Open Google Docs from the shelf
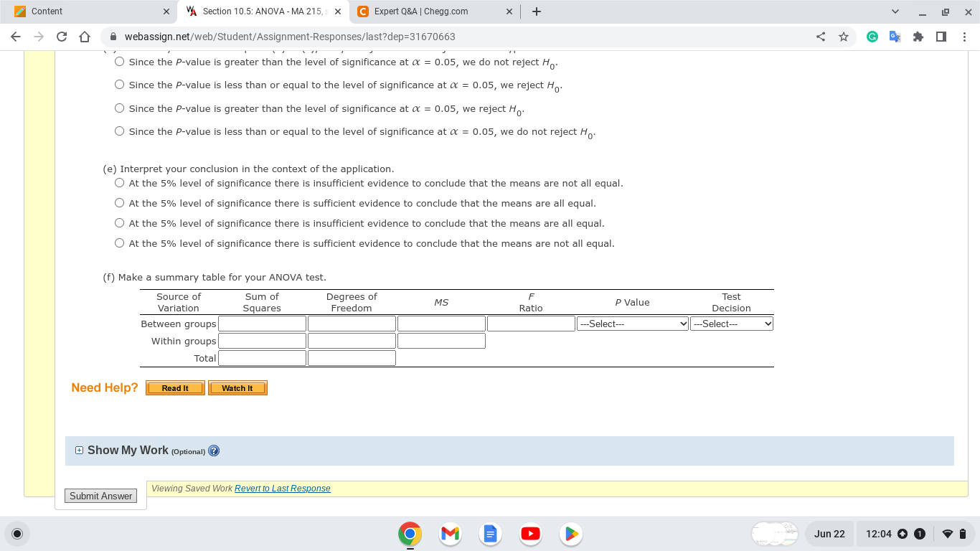 tap(491, 534)
